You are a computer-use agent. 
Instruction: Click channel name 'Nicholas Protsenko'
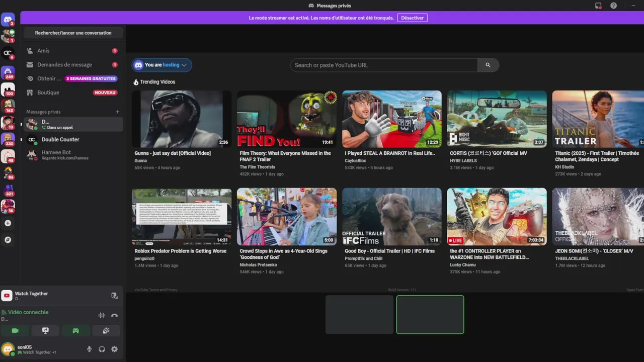(x=258, y=264)
